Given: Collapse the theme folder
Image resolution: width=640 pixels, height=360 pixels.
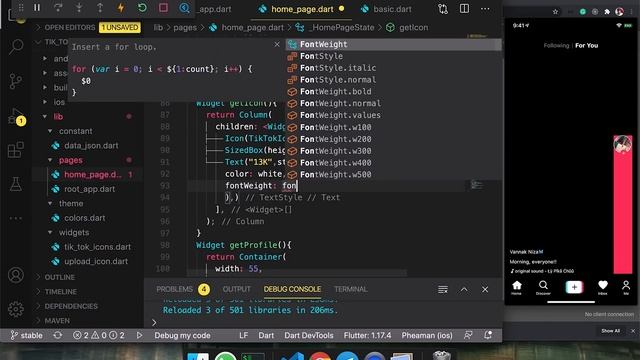Looking at the screenshot, I should [x=71, y=203].
